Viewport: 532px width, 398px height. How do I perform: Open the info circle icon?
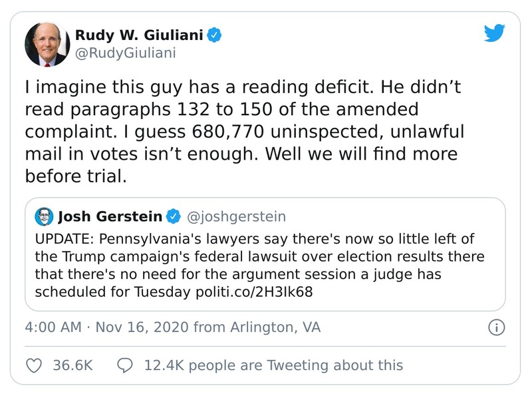pos(496,327)
